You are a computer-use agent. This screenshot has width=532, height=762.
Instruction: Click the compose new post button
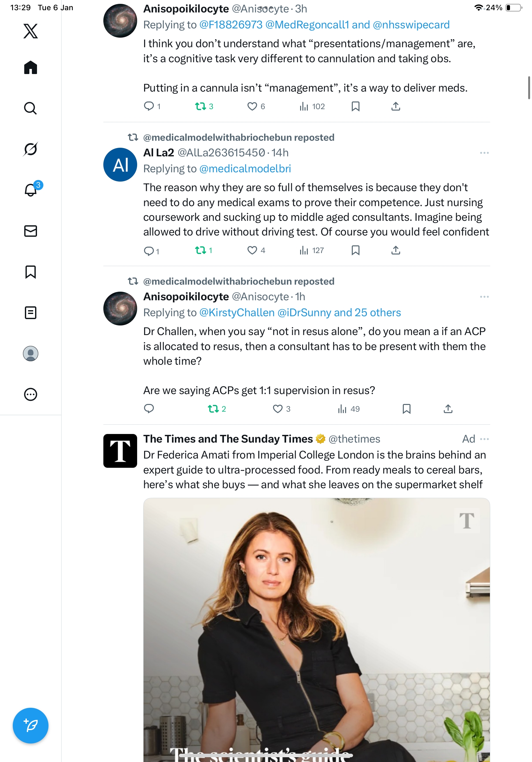[31, 725]
